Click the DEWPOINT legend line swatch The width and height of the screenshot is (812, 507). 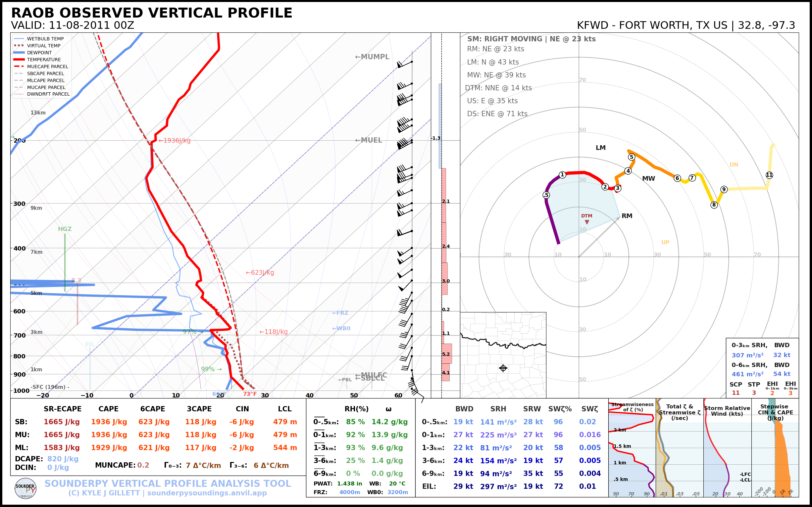point(19,53)
